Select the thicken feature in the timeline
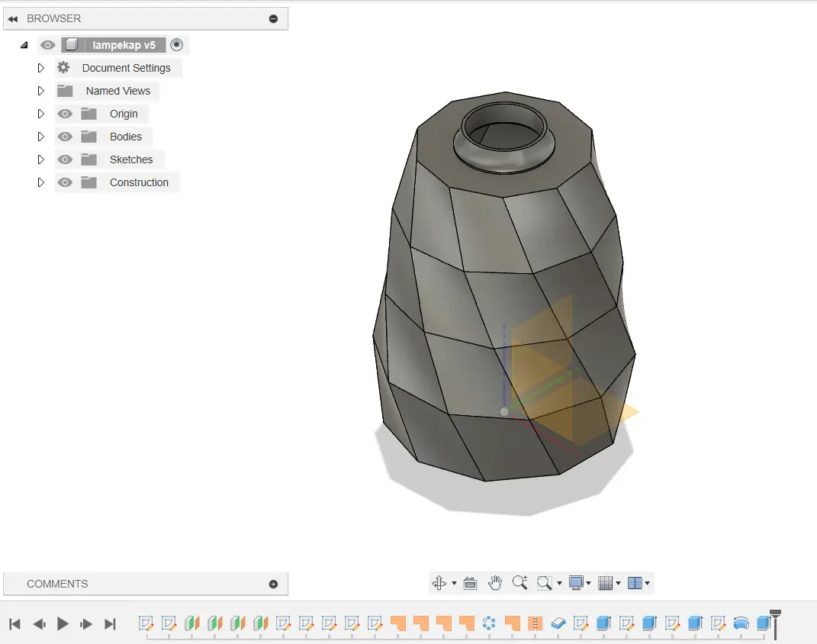The image size is (817, 644). pos(558,623)
